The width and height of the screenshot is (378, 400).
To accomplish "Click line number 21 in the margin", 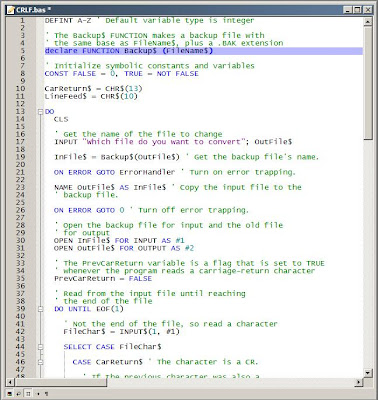I will coord(20,172).
